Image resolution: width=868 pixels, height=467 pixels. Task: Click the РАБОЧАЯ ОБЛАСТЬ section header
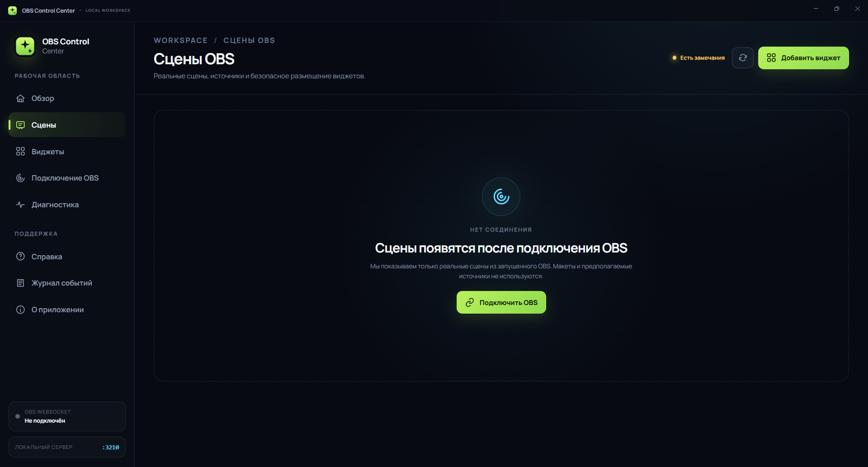click(x=47, y=76)
